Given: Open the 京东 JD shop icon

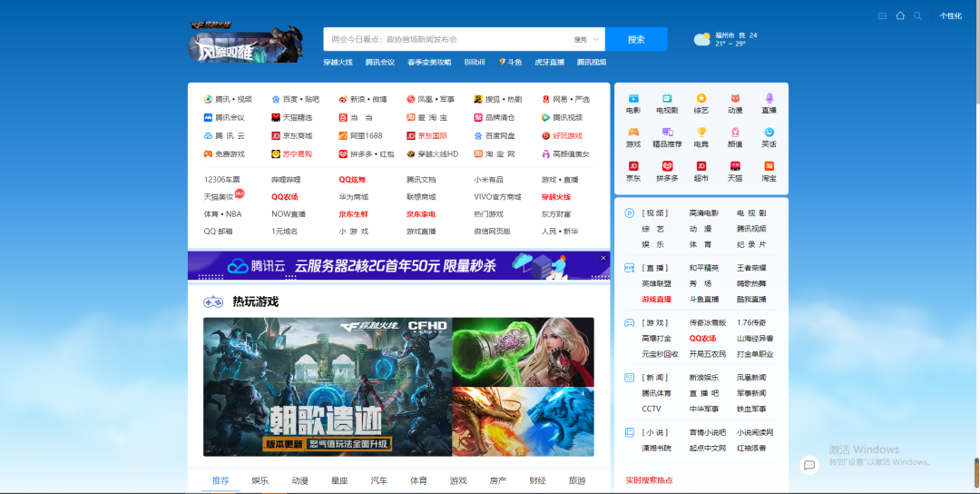Looking at the screenshot, I should click(x=633, y=165).
